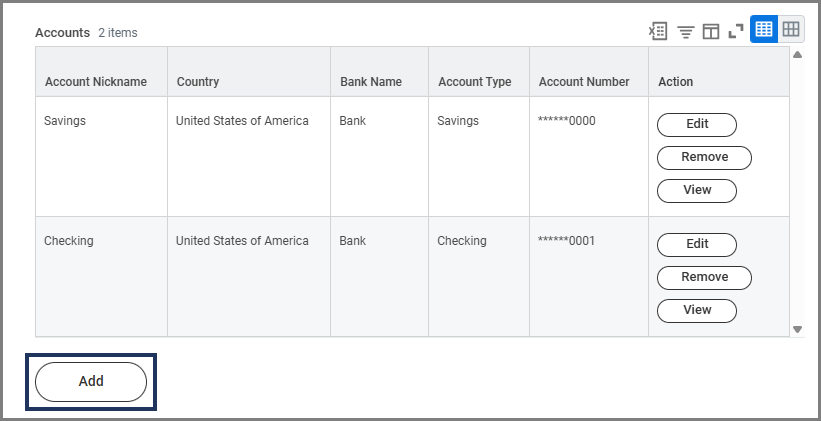Remove the Checking account
This screenshot has height=421, width=821.
pos(704,277)
